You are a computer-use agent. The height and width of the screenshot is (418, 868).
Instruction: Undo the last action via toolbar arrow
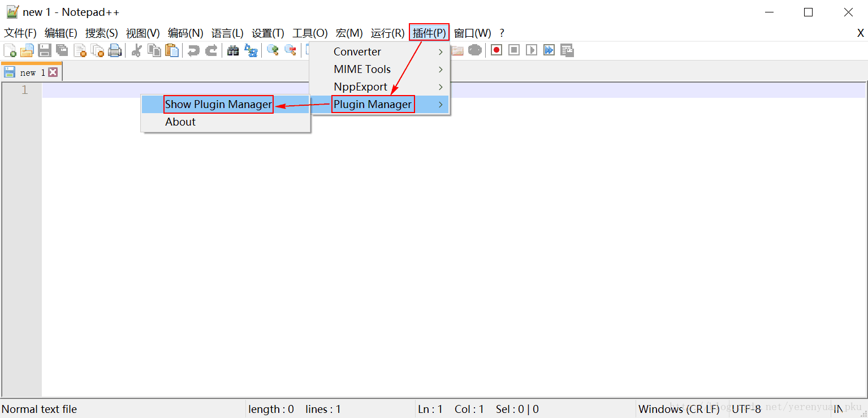point(193,50)
